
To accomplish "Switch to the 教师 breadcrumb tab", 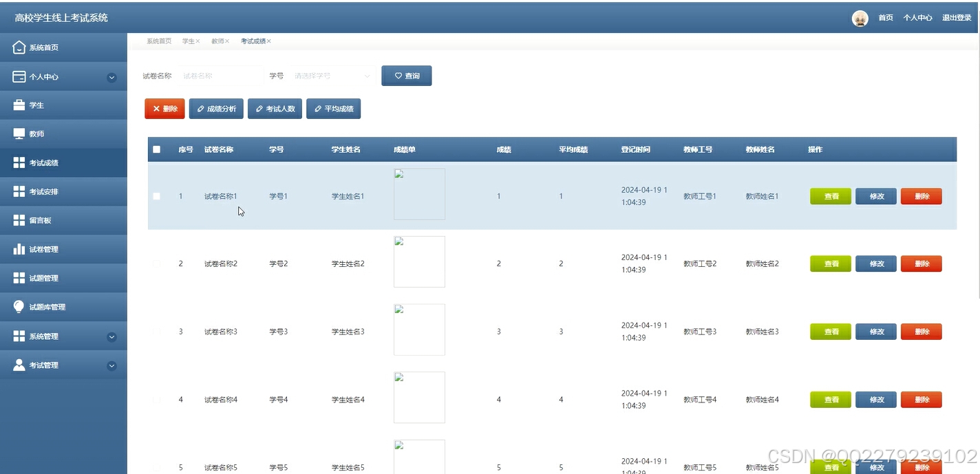I will 217,41.
